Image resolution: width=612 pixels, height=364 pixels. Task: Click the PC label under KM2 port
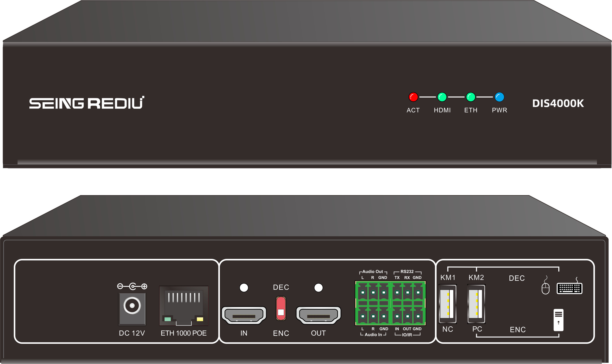tap(477, 329)
